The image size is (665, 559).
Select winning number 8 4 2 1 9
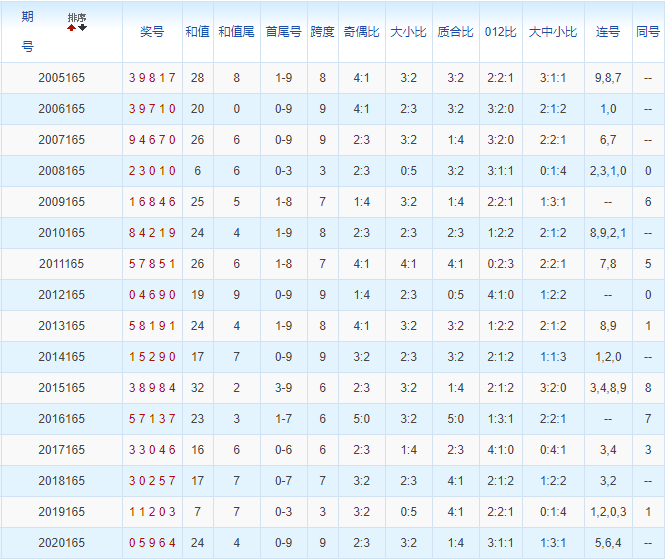[152, 232]
